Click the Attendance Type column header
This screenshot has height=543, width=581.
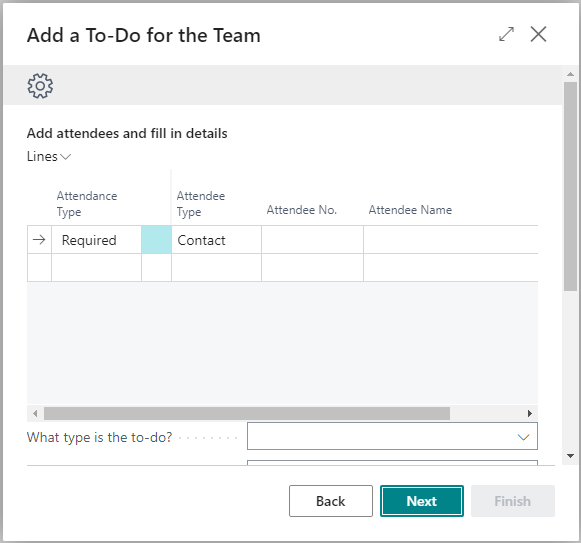[87, 203]
